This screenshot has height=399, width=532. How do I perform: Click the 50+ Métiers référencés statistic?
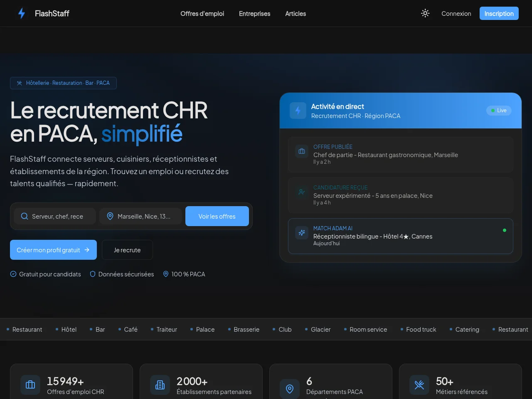point(444,381)
